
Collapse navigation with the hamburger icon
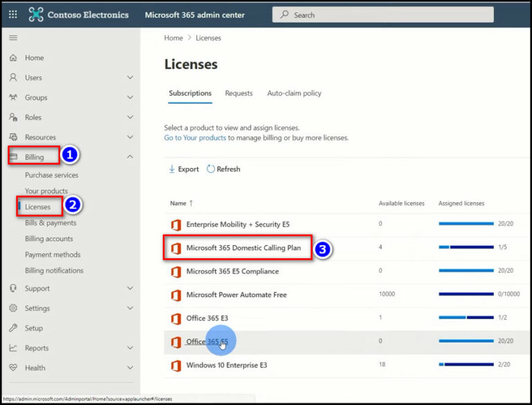13,37
